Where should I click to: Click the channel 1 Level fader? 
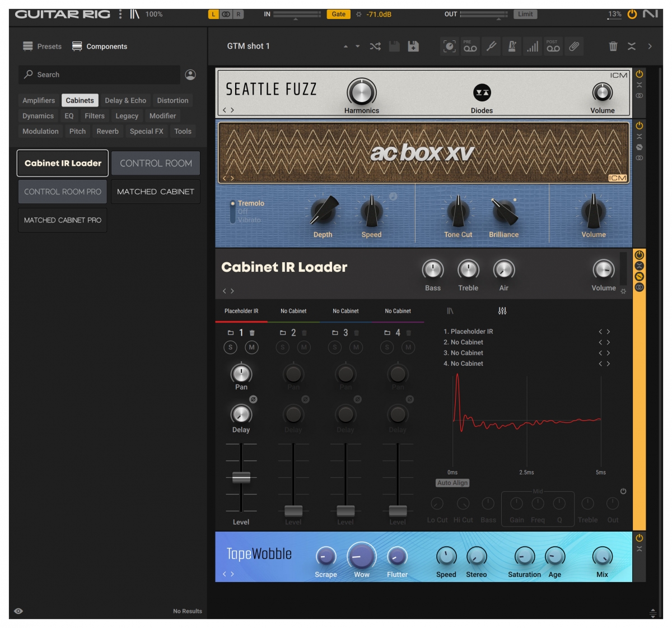[241, 477]
